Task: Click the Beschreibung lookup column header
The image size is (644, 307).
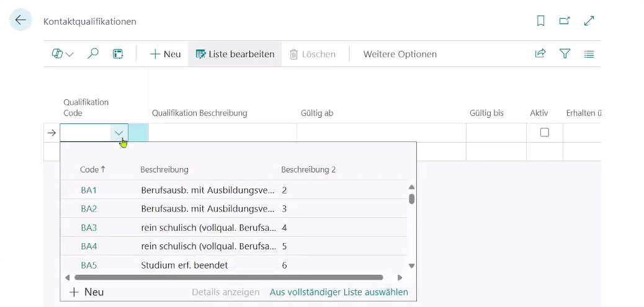Action: pyautogui.click(x=164, y=169)
